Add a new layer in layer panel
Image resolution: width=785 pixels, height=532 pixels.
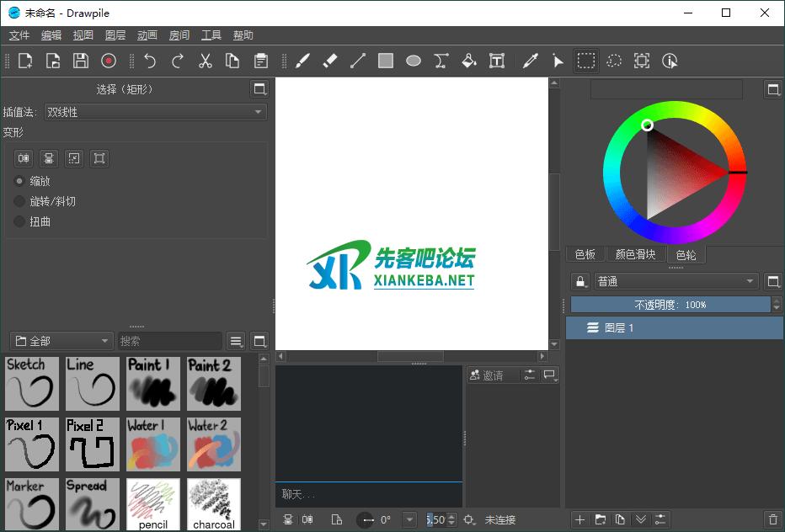coord(579,519)
